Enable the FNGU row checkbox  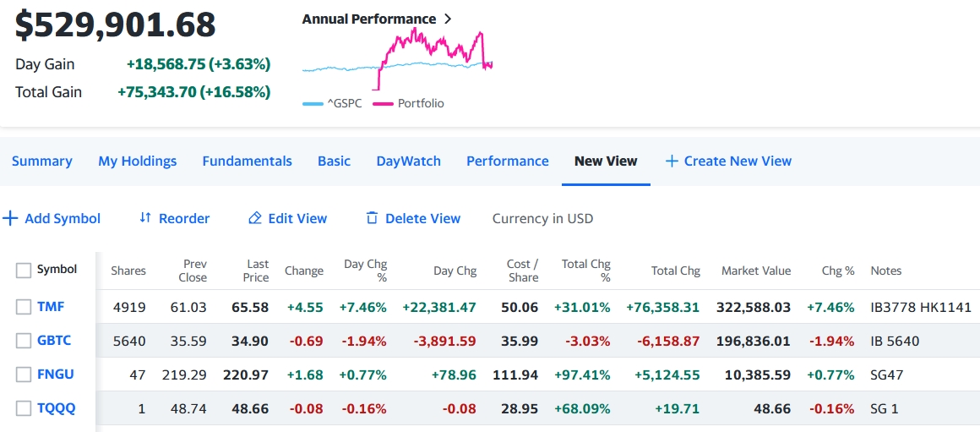click(24, 375)
